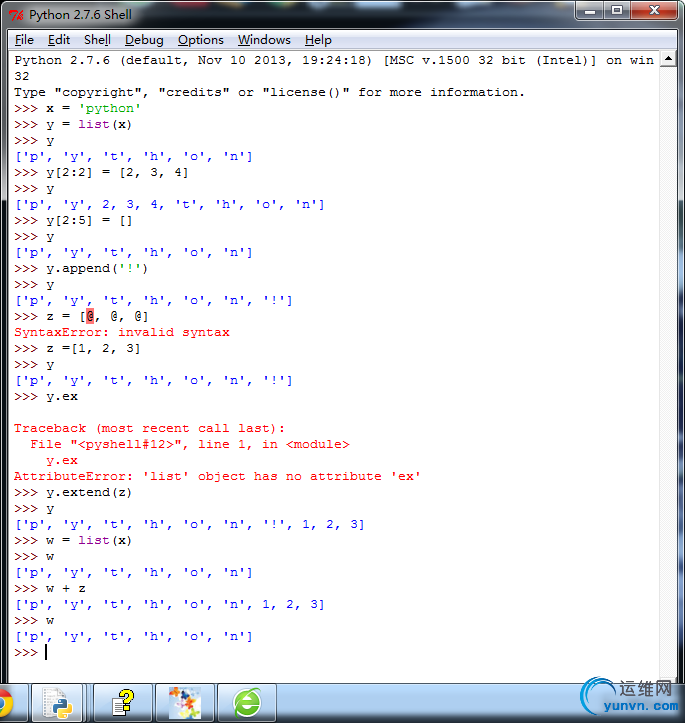Open the question-mark help icon in taskbar

click(123, 703)
